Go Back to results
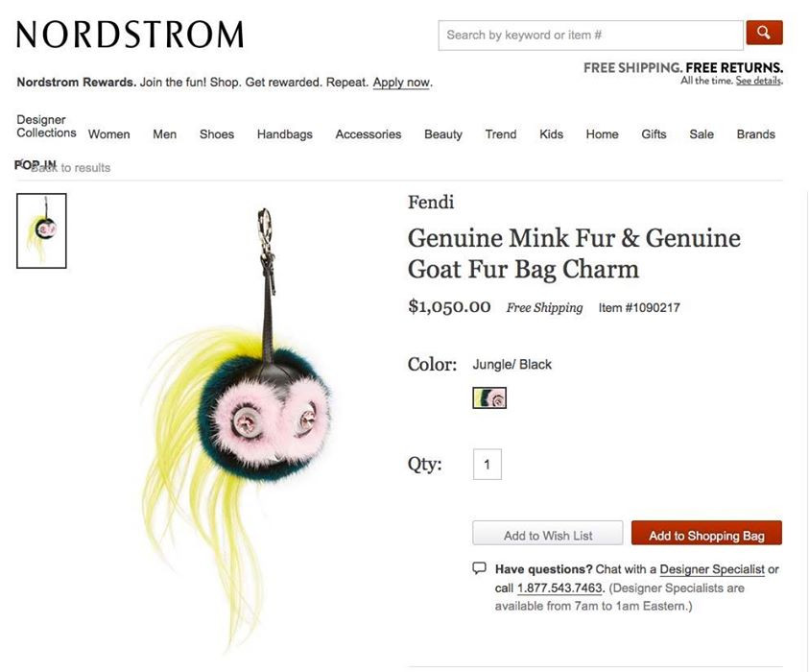Screen dimensions: 809x672 tap(70, 168)
